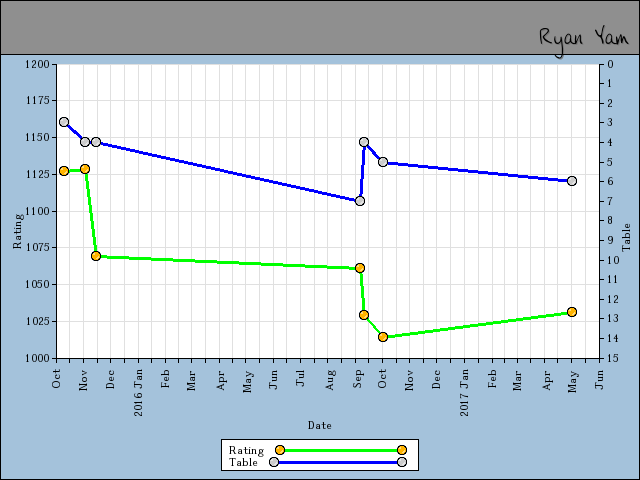The height and width of the screenshot is (480, 640).
Task: Click the green Rating line sample in legend
Action: pyautogui.click(x=340, y=450)
